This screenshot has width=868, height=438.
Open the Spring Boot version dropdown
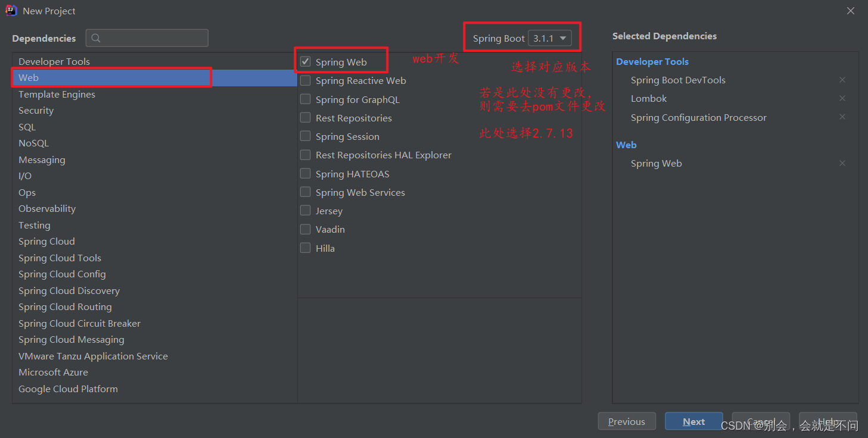(x=550, y=38)
